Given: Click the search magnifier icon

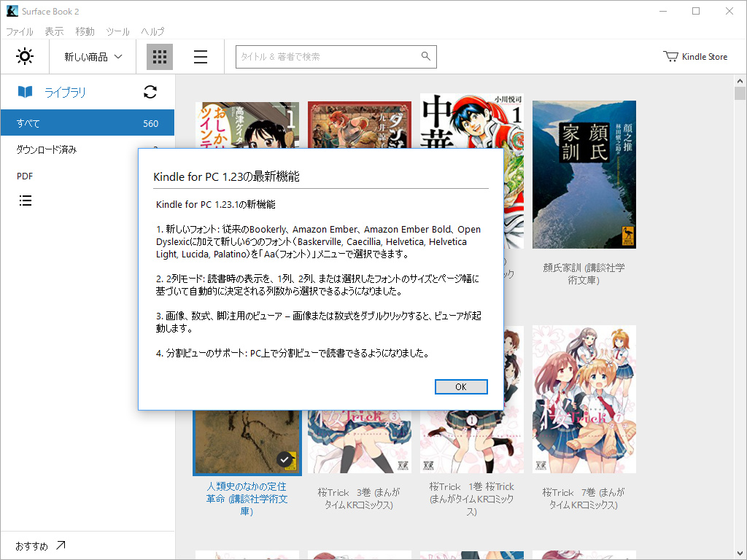Looking at the screenshot, I should coord(425,56).
